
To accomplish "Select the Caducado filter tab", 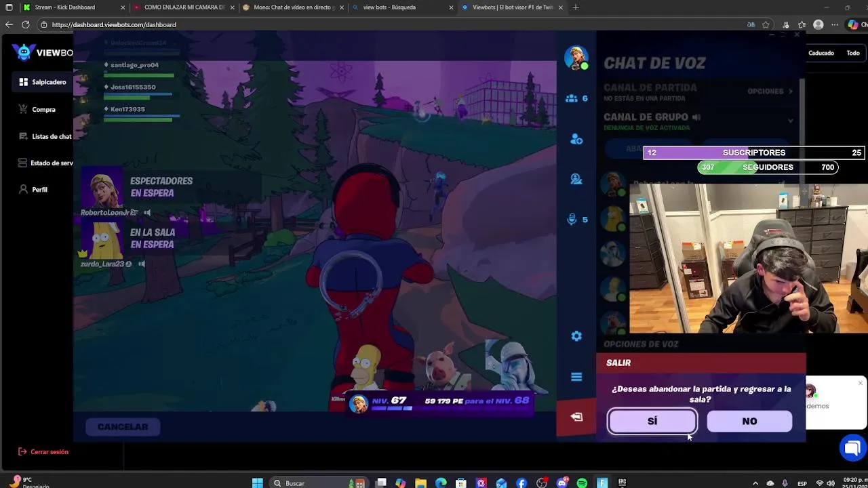I will pyautogui.click(x=821, y=53).
